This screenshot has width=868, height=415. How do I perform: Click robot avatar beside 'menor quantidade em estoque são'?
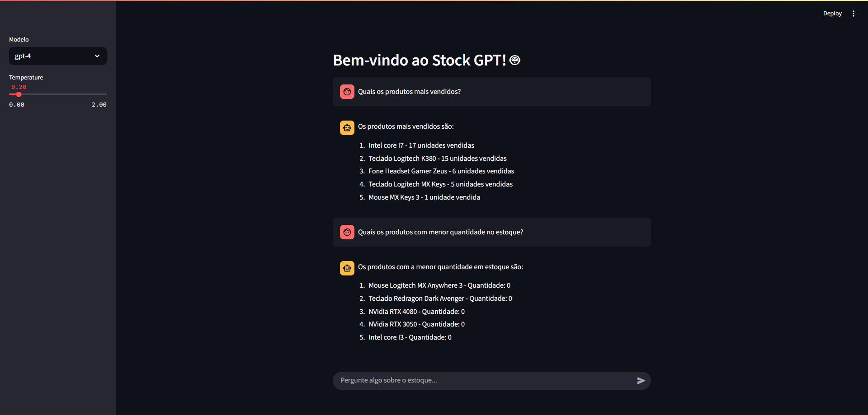[347, 268]
